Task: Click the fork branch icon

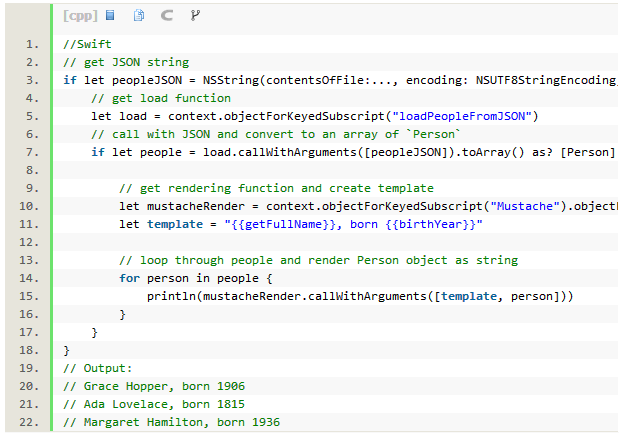Action: pos(194,16)
